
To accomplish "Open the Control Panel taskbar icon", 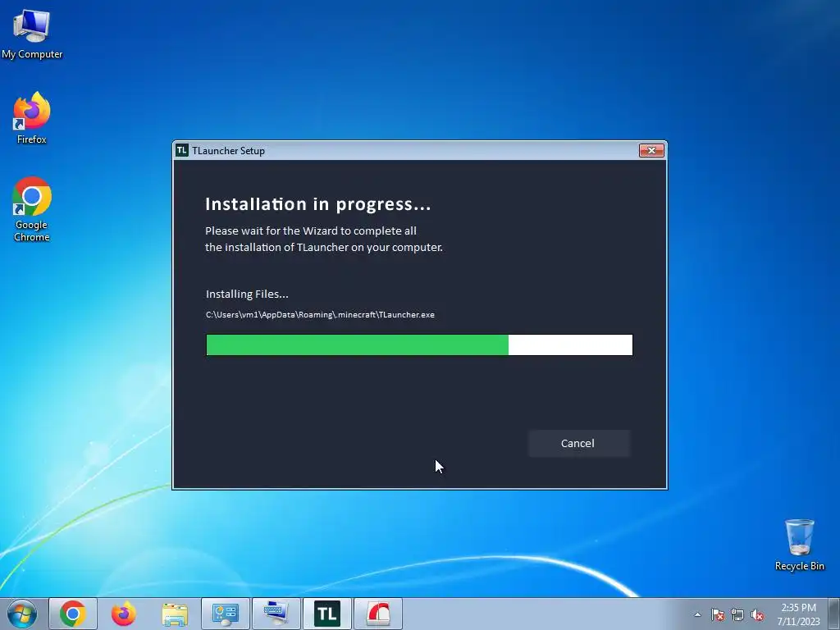I will (x=226, y=614).
